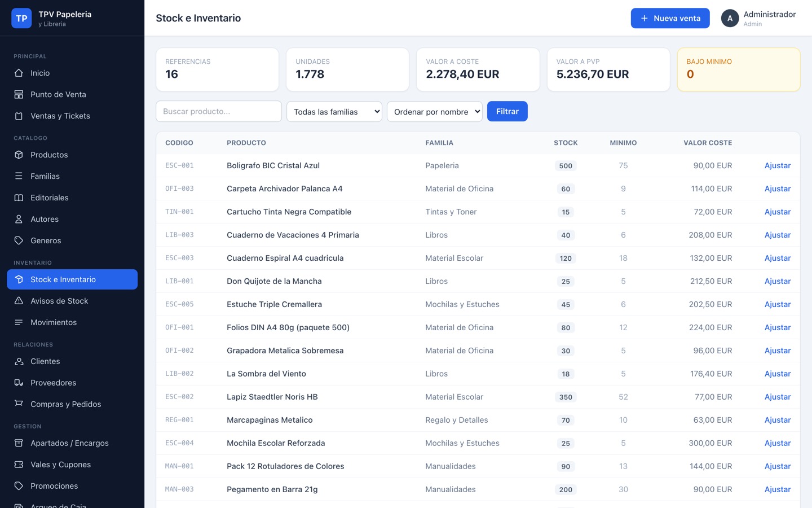Focus the Buscar producto search field

[219, 111]
